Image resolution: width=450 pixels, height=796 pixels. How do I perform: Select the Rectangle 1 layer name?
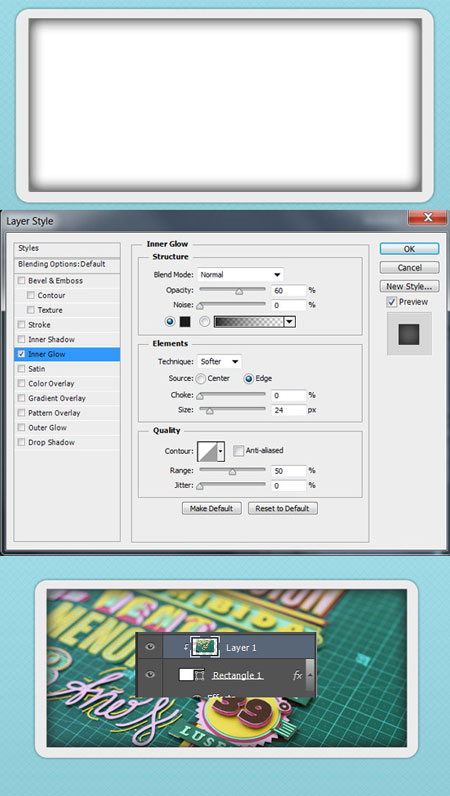pos(238,675)
